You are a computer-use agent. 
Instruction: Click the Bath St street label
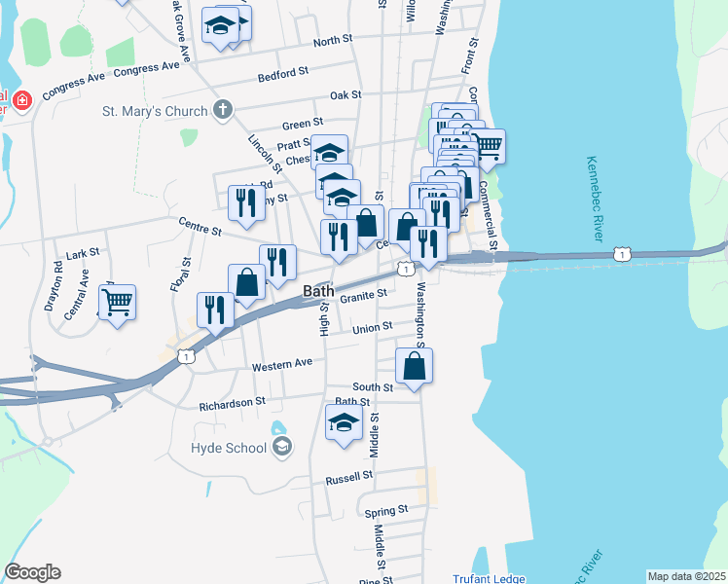pyautogui.click(x=352, y=401)
